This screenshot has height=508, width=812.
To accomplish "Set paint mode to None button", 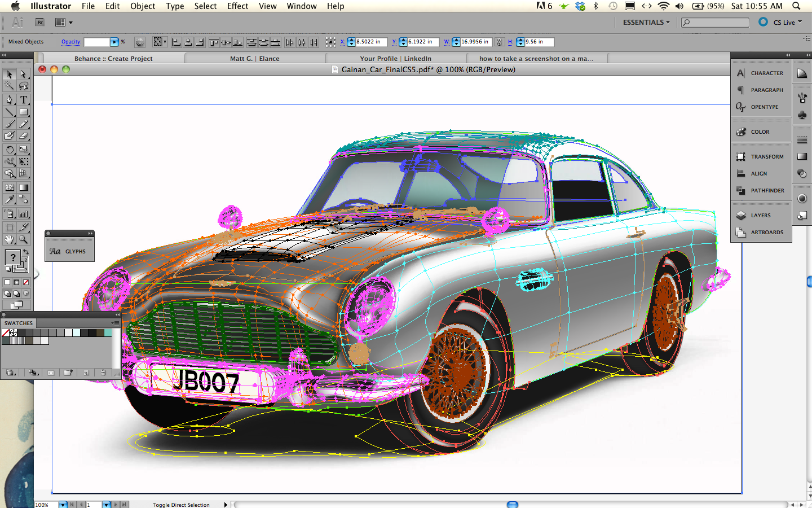I will pos(25,282).
